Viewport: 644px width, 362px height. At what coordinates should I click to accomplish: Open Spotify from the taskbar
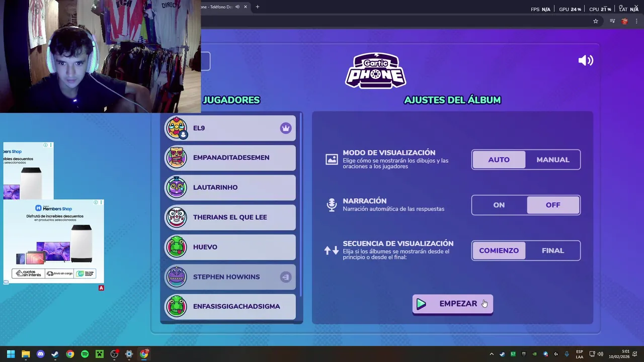click(85, 354)
